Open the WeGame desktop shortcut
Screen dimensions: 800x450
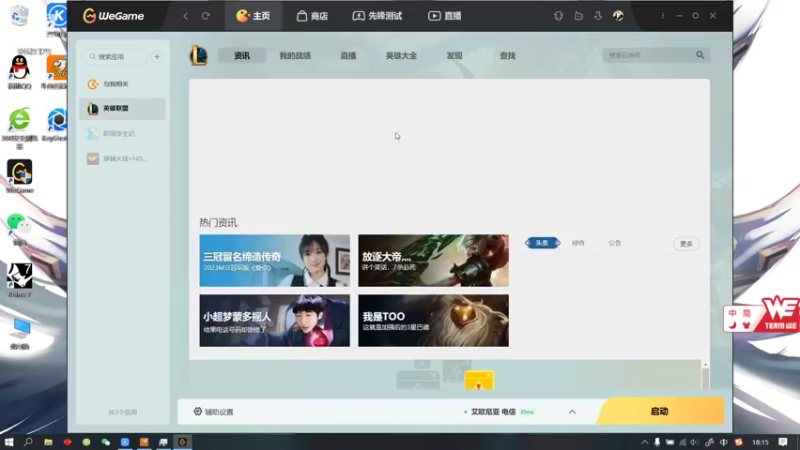[x=19, y=177]
